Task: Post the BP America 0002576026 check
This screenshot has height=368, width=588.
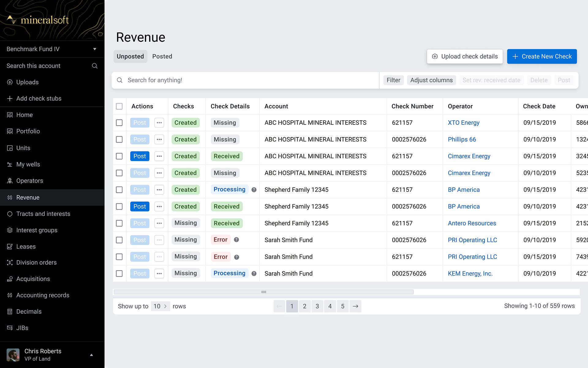Action: click(140, 206)
